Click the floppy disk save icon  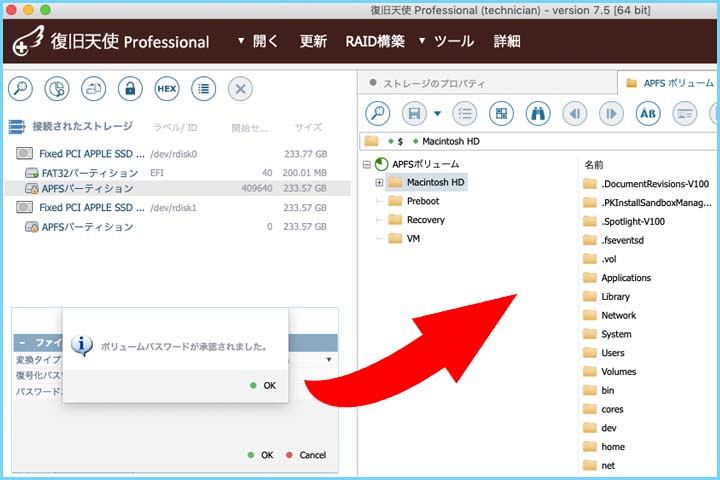[x=414, y=113]
